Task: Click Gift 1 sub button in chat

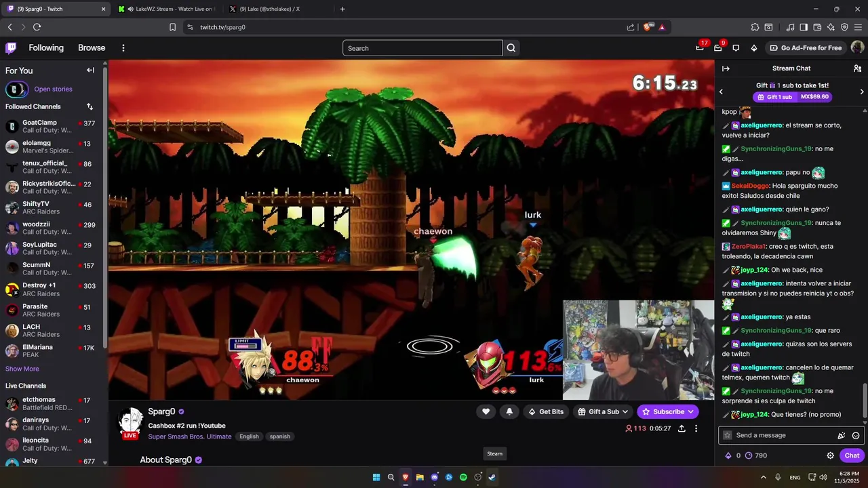Action: [791, 97]
